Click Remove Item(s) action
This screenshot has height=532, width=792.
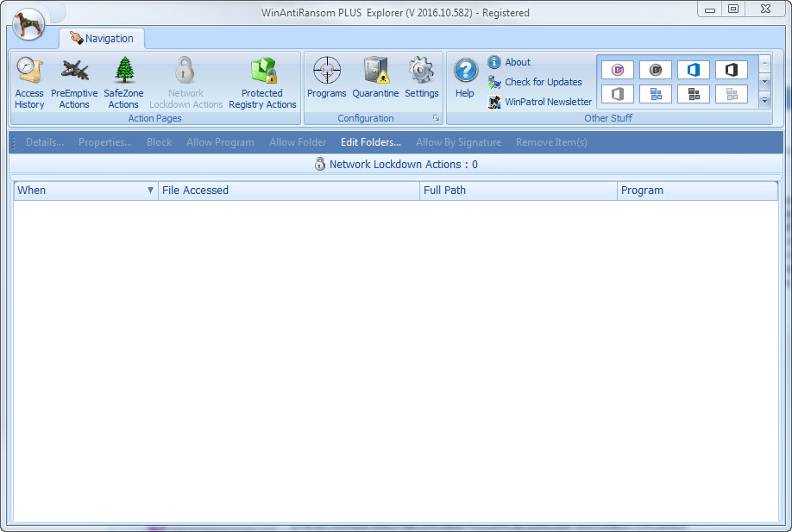point(551,142)
